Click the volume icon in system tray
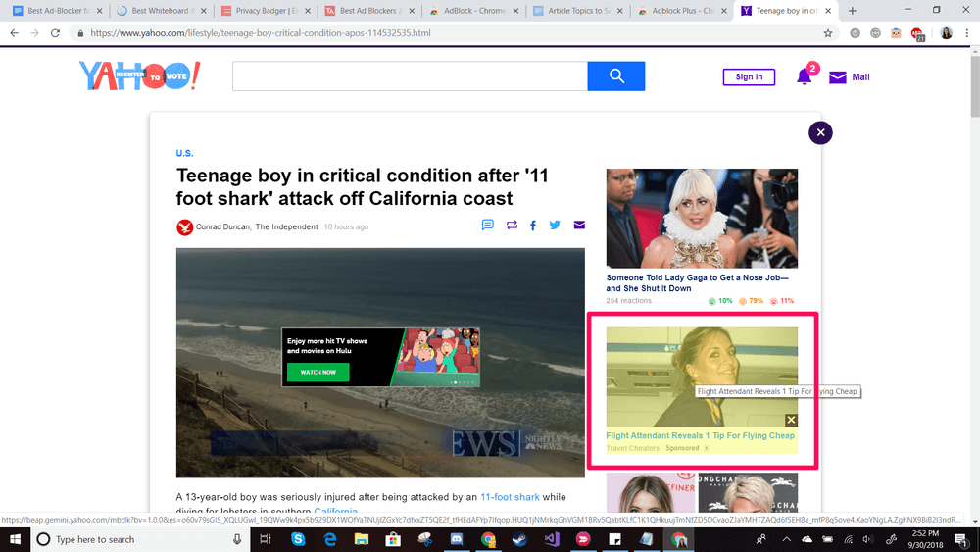The width and height of the screenshot is (980, 552). point(867,539)
